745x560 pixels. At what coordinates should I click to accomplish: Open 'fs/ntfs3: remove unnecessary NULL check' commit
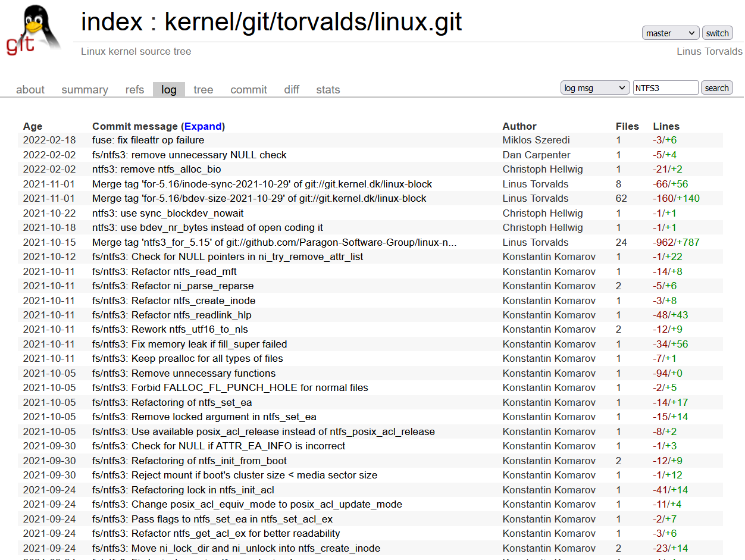pyautogui.click(x=189, y=155)
